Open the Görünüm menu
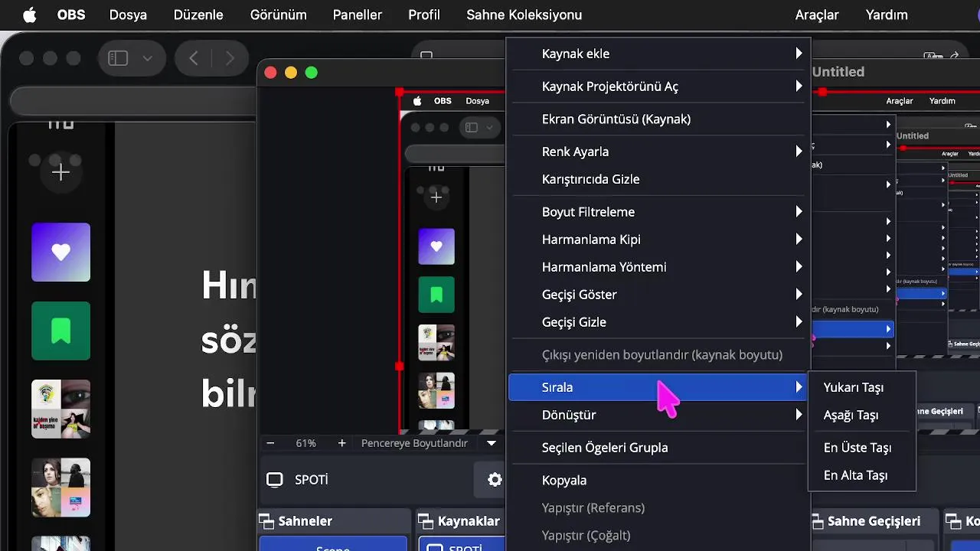The height and width of the screenshot is (551, 980). [279, 15]
